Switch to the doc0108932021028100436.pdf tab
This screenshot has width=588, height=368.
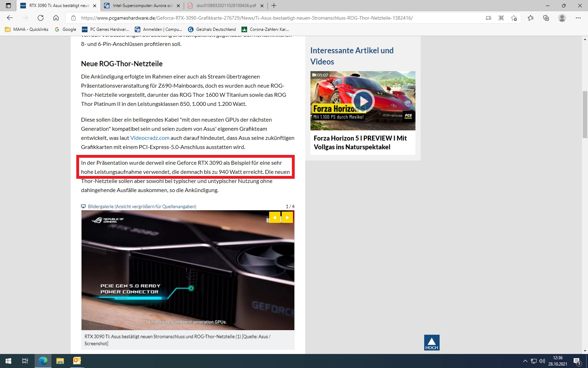(x=226, y=6)
